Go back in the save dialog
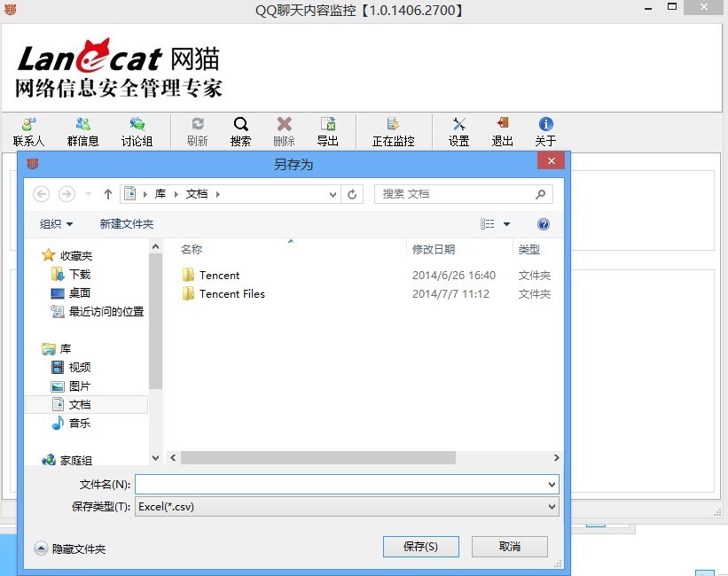Screen dimensions: 728x576 (x=42, y=194)
